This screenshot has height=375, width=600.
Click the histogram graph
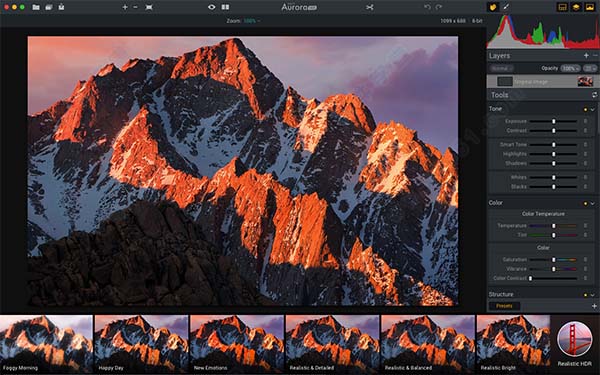click(x=543, y=32)
